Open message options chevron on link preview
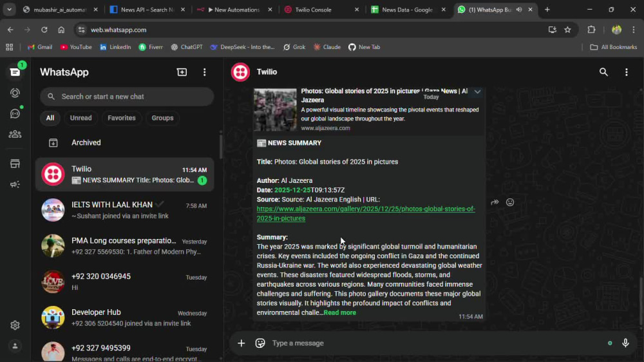Screen dimensions: 644x362 [x=477, y=91]
